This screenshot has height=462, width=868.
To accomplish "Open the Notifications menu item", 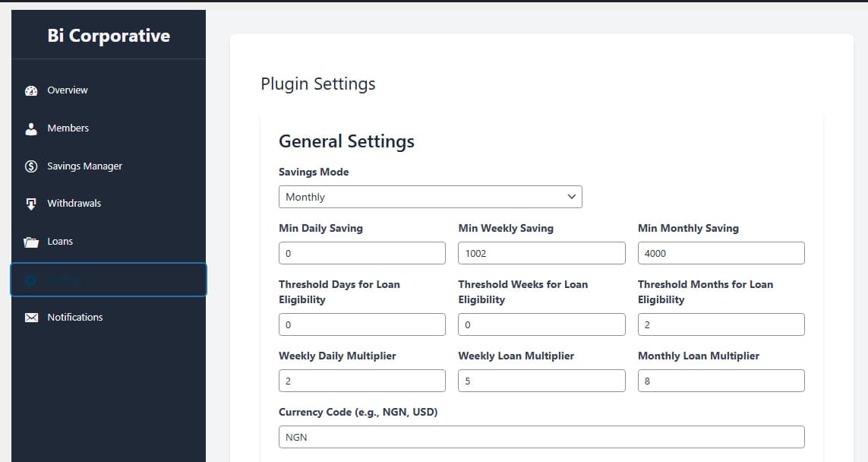I will tap(75, 318).
